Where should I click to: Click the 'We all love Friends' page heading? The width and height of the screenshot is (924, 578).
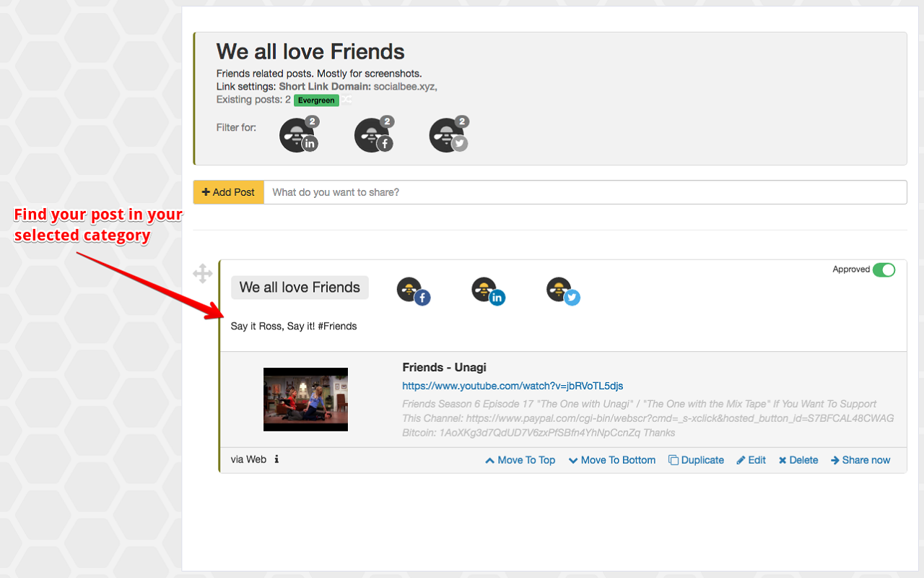click(x=310, y=51)
